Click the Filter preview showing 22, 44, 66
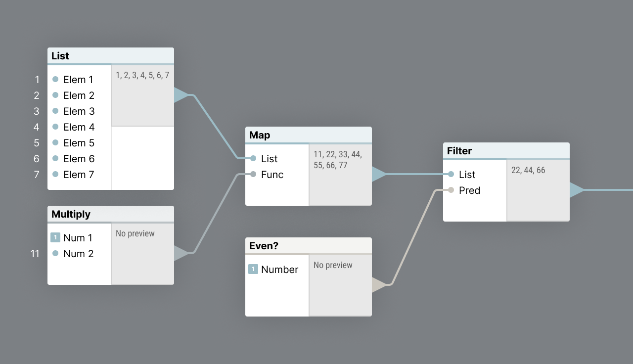Viewport: 633px width, 364px height. click(538, 190)
